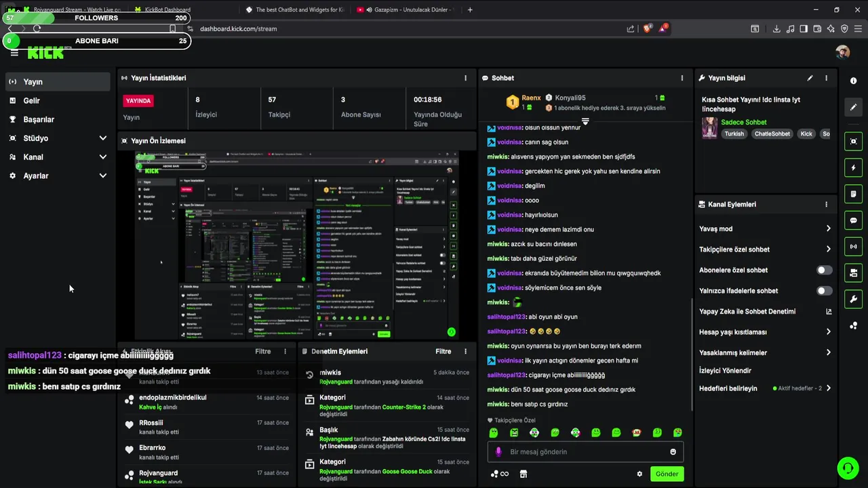This screenshot has height=488, width=868.
Task: Click the info icon in the right sidebar
Action: pyautogui.click(x=853, y=81)
